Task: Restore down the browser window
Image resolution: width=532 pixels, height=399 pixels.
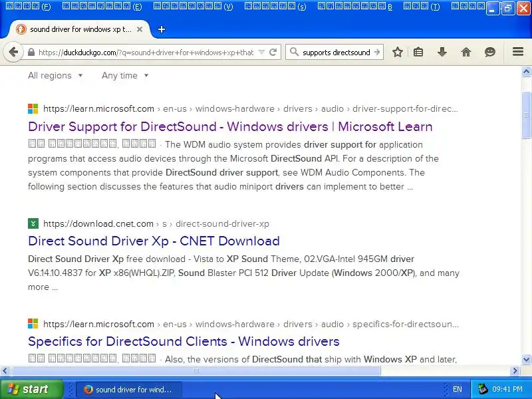Action: 507,9
